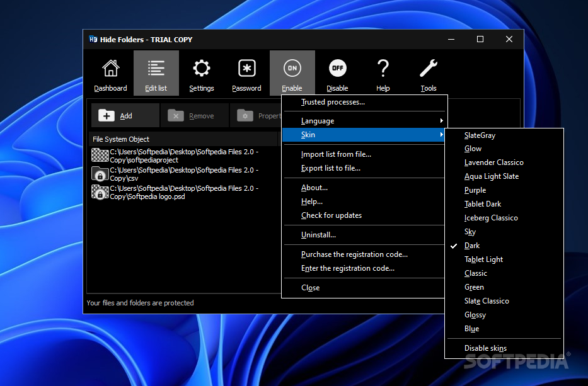Apply the Glossy skin
The height and width of the screenshot is (386, 588).
(504, 315)
